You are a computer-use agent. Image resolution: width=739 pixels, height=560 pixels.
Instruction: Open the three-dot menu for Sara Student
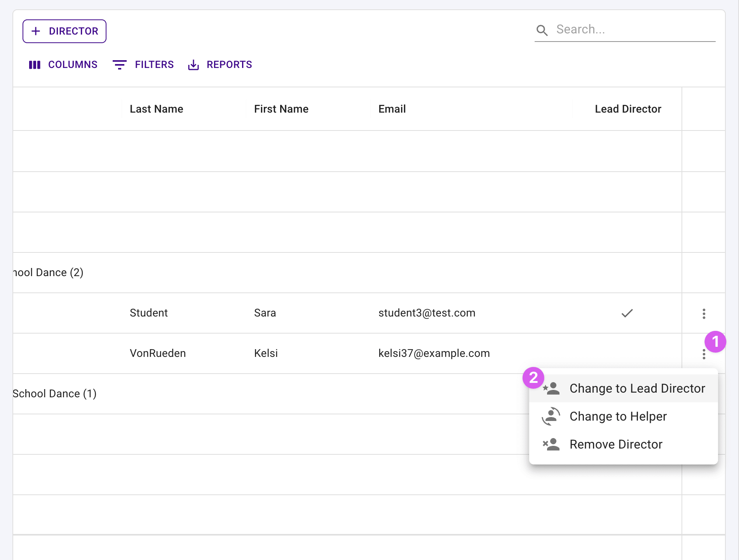(x=704, y=313)
